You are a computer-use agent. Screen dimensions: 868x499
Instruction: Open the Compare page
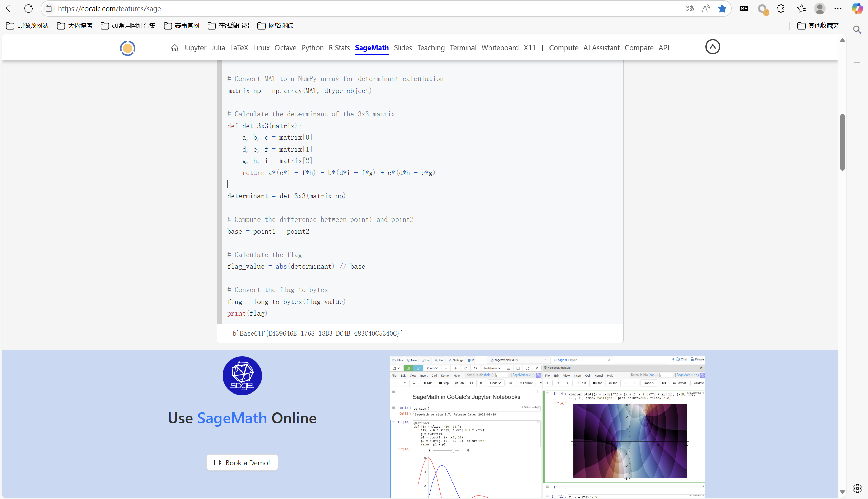pos(639,47)
